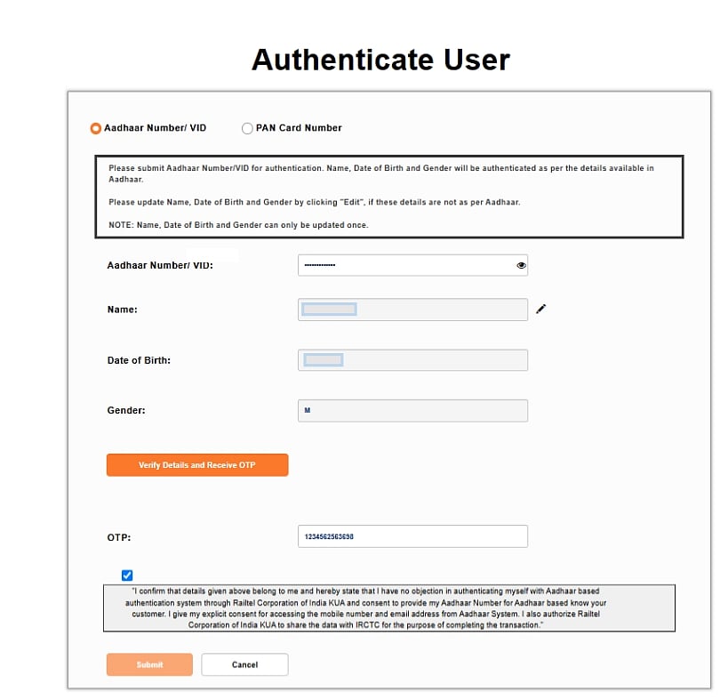728x700 pixels.
Task: Choose the PAN Card Number radio option
Action: [247, 128]
